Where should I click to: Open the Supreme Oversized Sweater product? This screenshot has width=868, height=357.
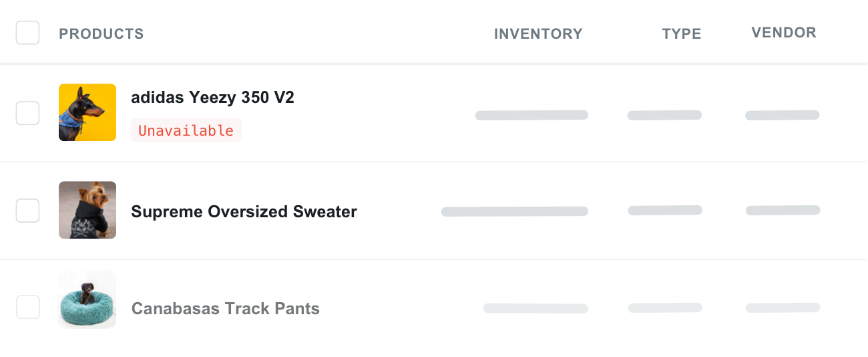click(x=244, y=212)
